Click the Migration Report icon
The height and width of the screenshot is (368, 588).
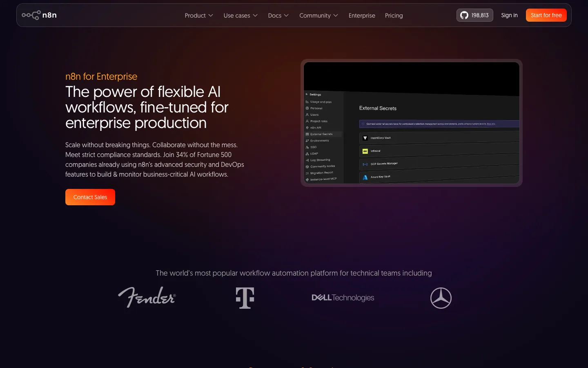307,173
